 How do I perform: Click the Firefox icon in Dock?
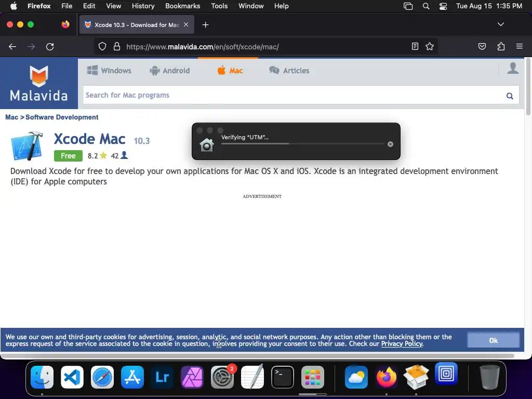(387, 377)
